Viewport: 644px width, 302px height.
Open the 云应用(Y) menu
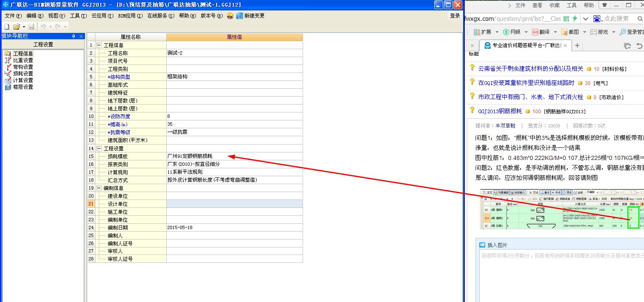[102, 16]
